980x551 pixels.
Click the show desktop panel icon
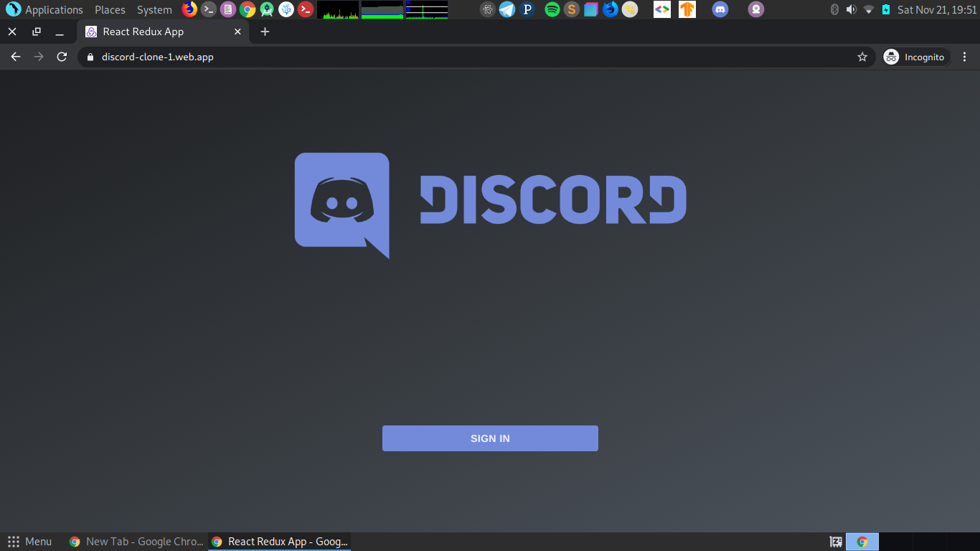(836, 542)
